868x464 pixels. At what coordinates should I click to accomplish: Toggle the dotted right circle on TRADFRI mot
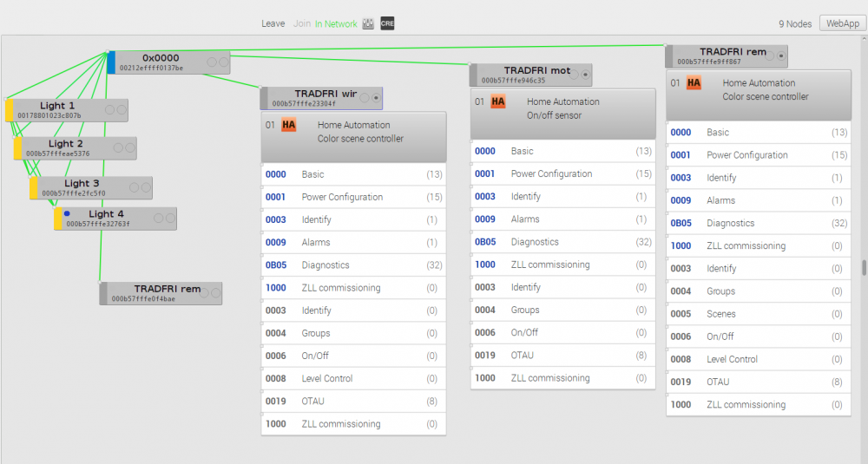tap(585, 75)
